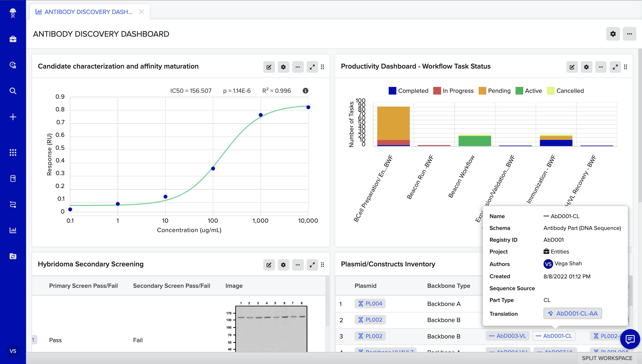Select the Antibody Discovery Dashboard tab
Screen dimensions: 642x364
pyautogui.click(x=88, y=12)
